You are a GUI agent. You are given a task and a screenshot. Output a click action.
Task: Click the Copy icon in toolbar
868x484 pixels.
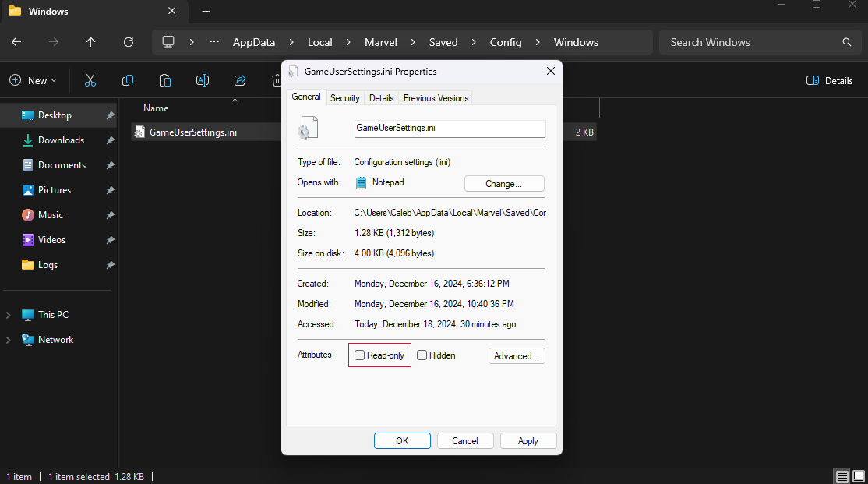(127, 81)
